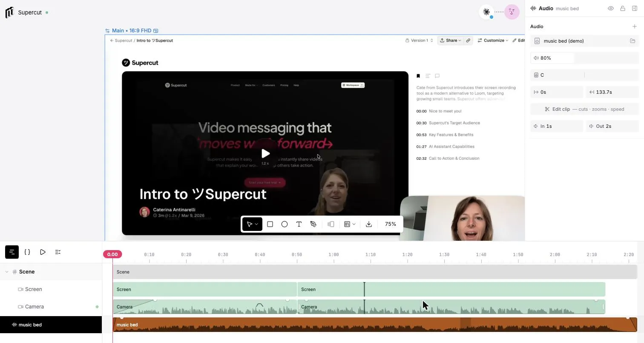The height and width of the screenshot is (343, 644).
Task: Adjust the 80% volume slider
Action: [584, 58]
